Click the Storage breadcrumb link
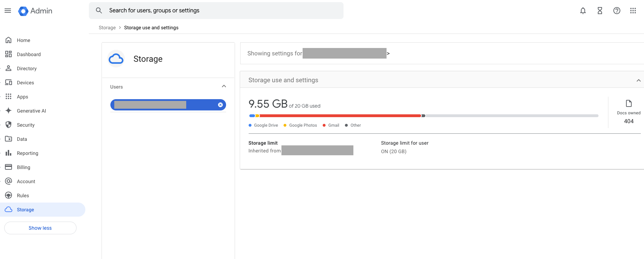The height and width of the screenshot is (259, 644). tap(107, 28)
